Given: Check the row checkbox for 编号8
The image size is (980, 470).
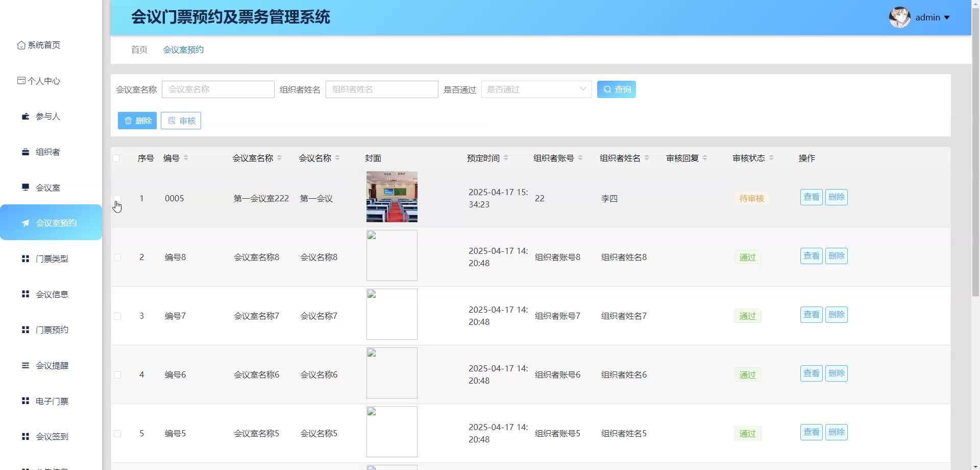Looking at the screenshot, I should coord(117,257).
